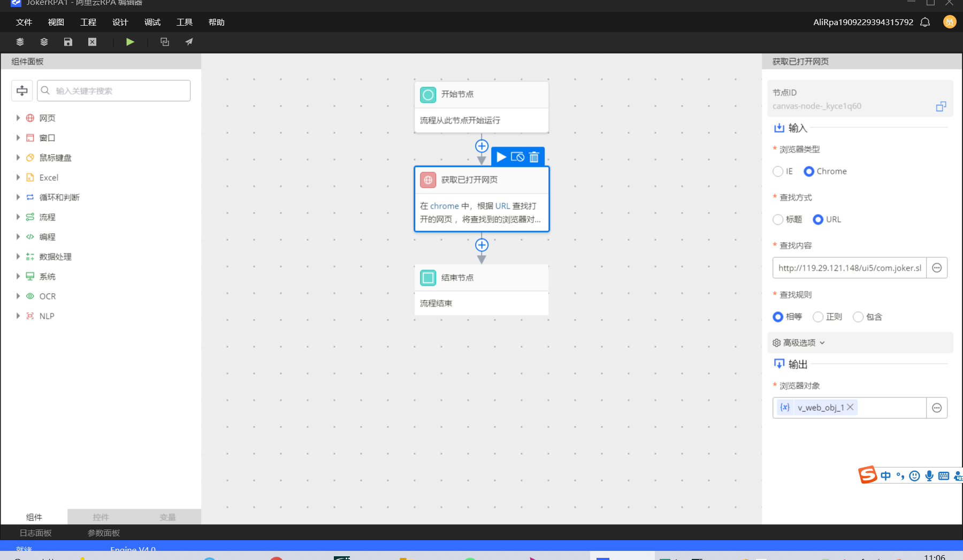This screenshot has height=560, width=963.
Task: Select the 正则 matching rule
Action: 818,317
